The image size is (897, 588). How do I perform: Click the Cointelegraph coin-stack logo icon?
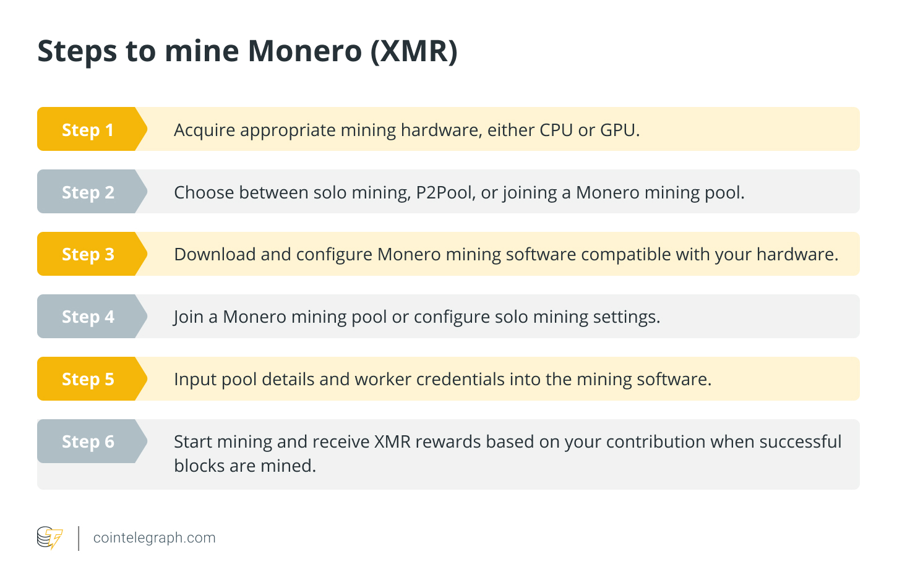49,538
